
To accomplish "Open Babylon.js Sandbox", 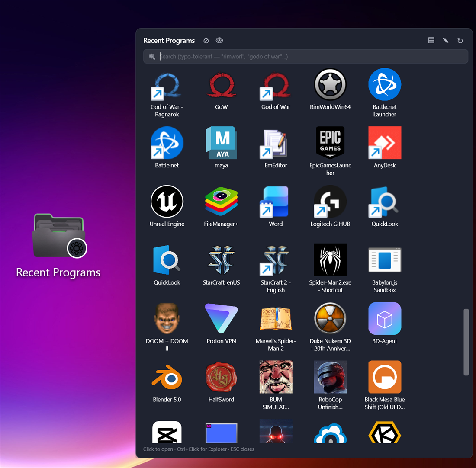I will point(385,260).
